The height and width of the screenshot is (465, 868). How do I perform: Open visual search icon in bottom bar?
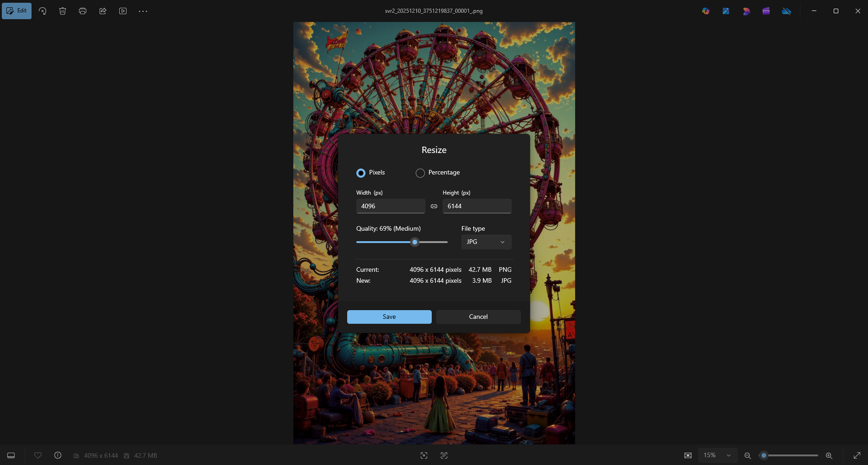click(x=424, y=455)
